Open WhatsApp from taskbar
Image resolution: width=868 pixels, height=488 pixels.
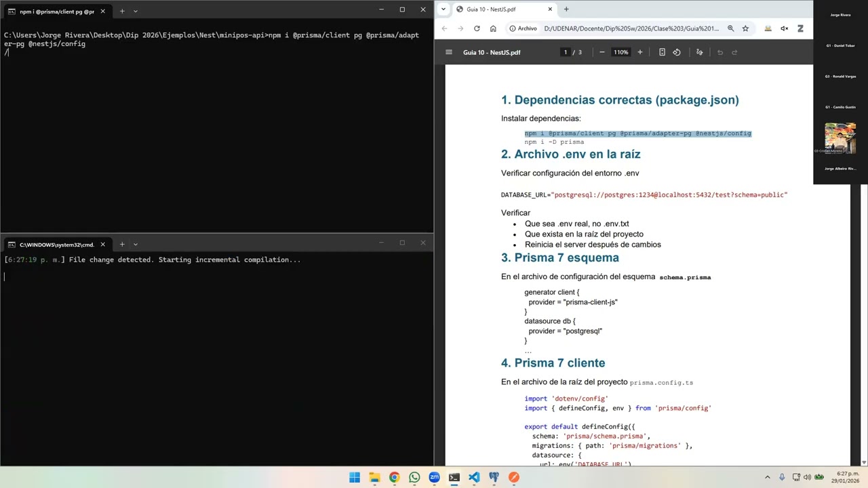click(414, 477)
